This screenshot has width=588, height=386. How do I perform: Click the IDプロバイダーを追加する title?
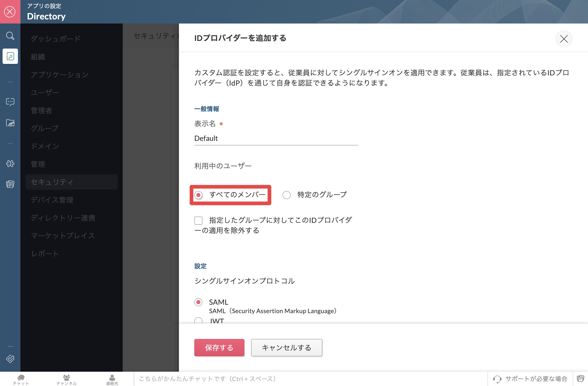[x=240, y=38]
